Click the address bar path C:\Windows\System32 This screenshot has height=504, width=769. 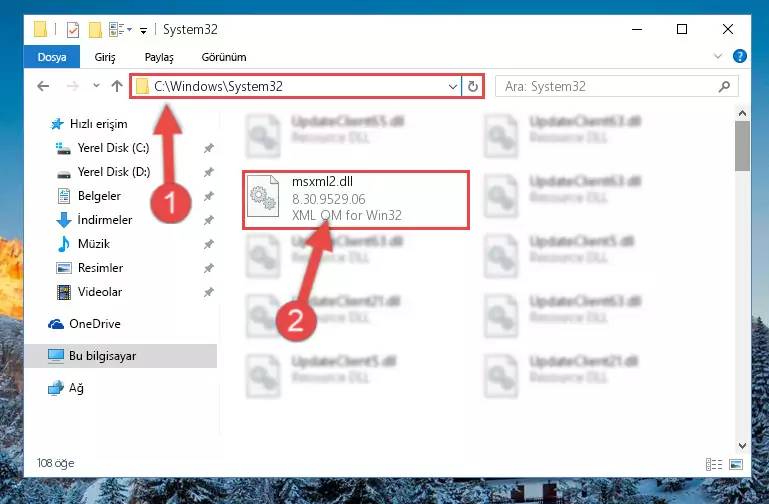[218, 86]
